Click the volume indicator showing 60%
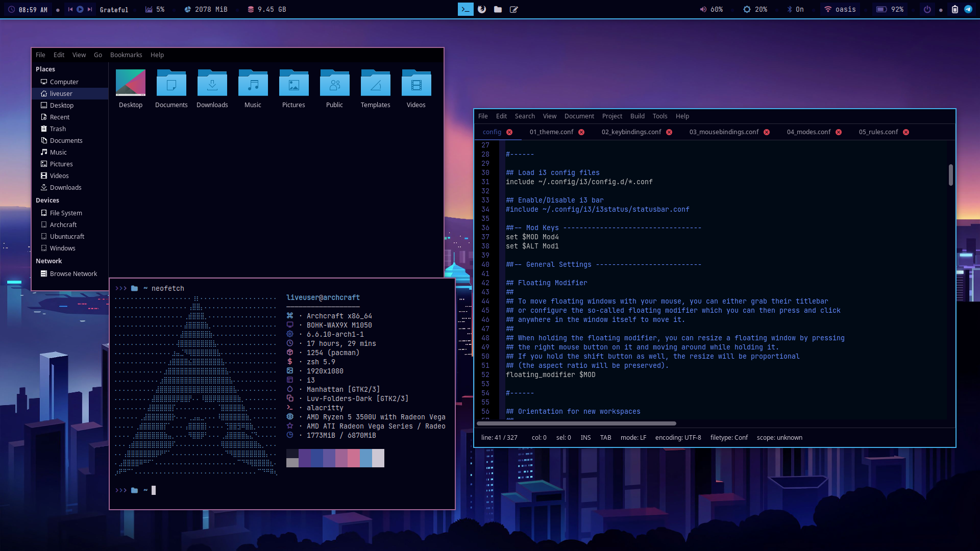Image resolution: width=980 pixels, height=551 pixels. 712,9
